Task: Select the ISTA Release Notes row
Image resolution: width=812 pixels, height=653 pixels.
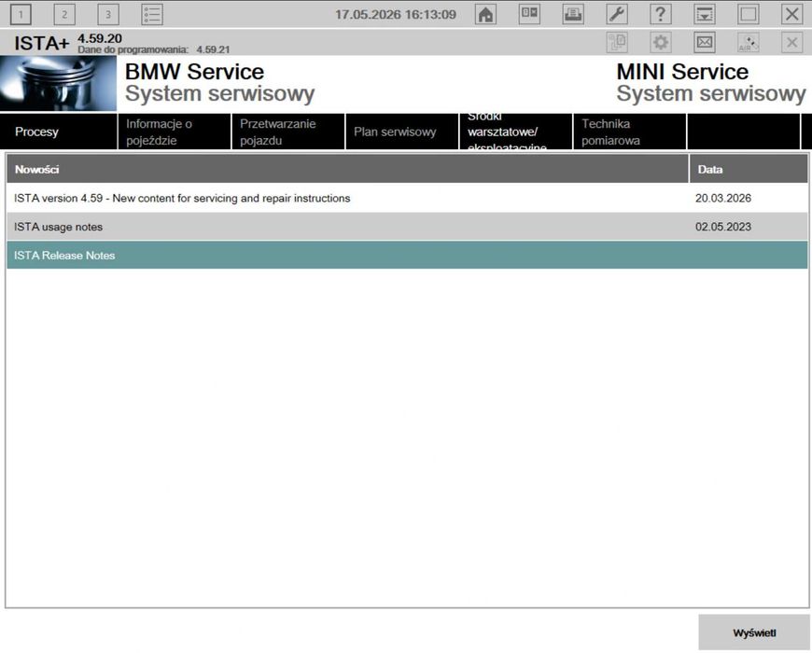Action: (x=407, y=255)
